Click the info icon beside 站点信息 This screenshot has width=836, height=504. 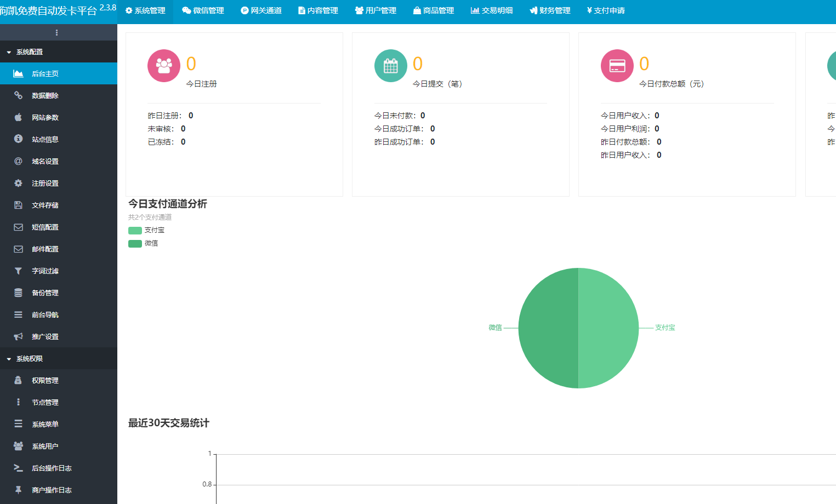click(18, 139)
